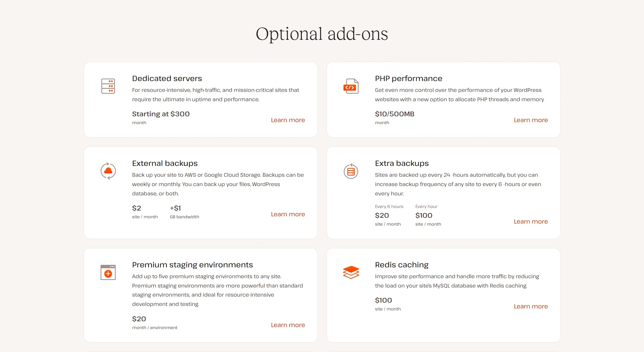
Task: Click the PHP performance code file icon
Action: tap(351, 86)
